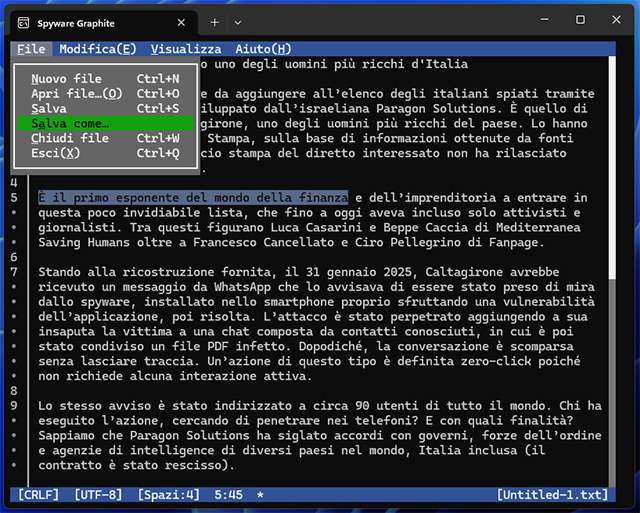The image size is (640, 513).
Task: Click line number 9 in the gutter
Action: 14,406
